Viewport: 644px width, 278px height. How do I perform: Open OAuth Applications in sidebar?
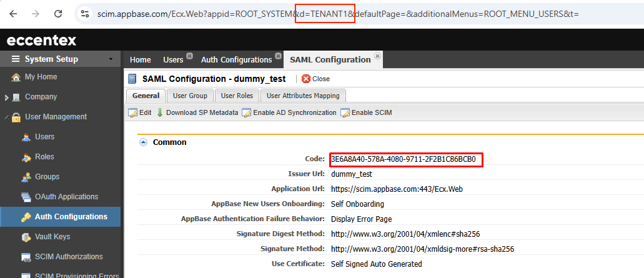[67, 197]
